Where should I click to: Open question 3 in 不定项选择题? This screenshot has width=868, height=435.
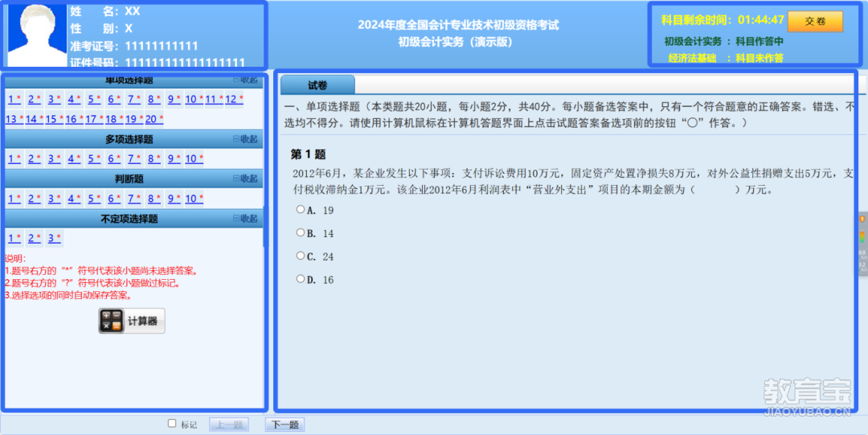[x=55, y=238]
